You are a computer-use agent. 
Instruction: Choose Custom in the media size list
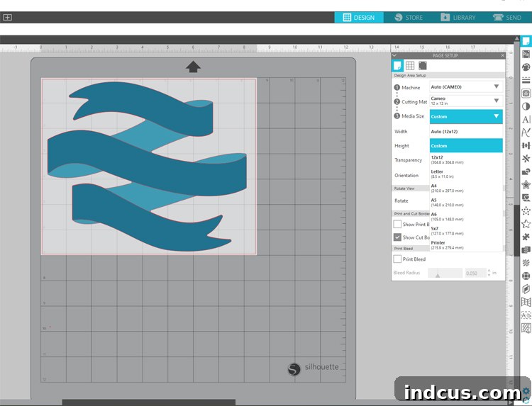pos(466,146)
